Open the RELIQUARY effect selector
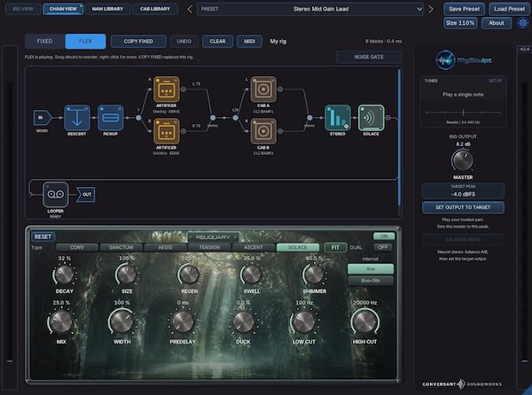Screen dimensions: 532x395 click(x=213, y=237)
